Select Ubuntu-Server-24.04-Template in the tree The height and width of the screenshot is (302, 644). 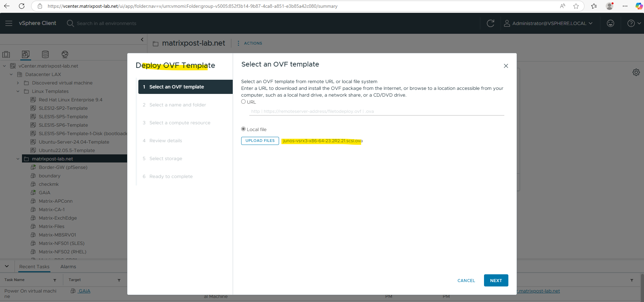[74, 142]
